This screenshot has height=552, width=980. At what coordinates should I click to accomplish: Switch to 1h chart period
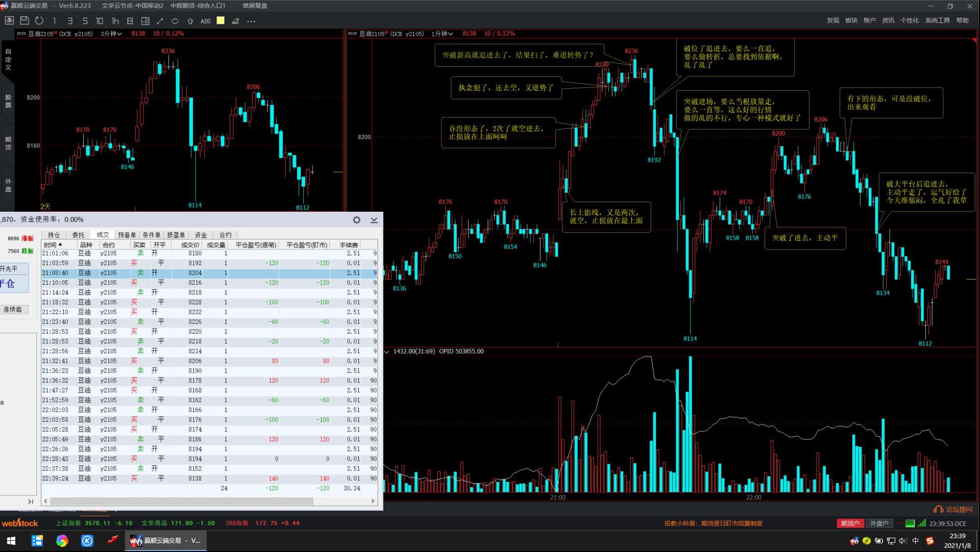coord(115,21)
